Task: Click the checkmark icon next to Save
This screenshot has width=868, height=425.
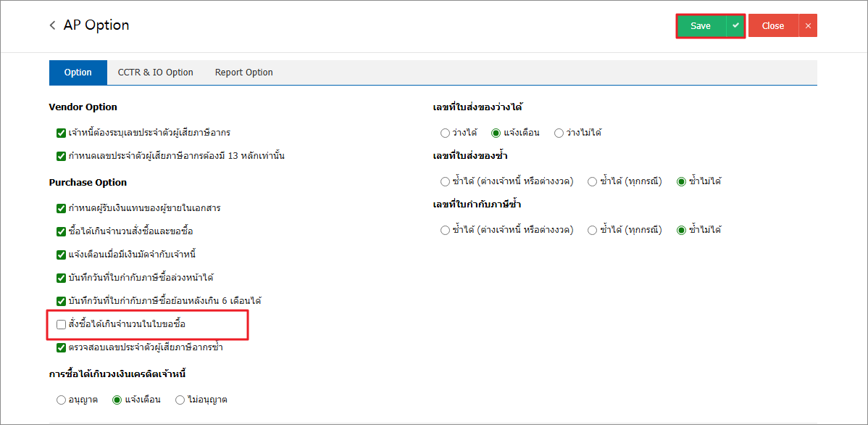Action: click(x=735, y=25)
